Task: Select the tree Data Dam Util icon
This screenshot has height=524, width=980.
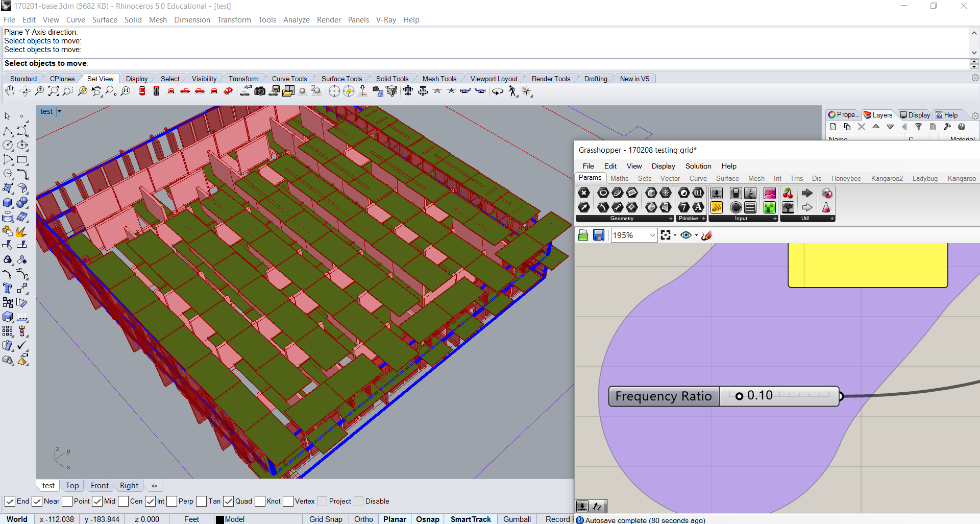Action: (788, 207)
